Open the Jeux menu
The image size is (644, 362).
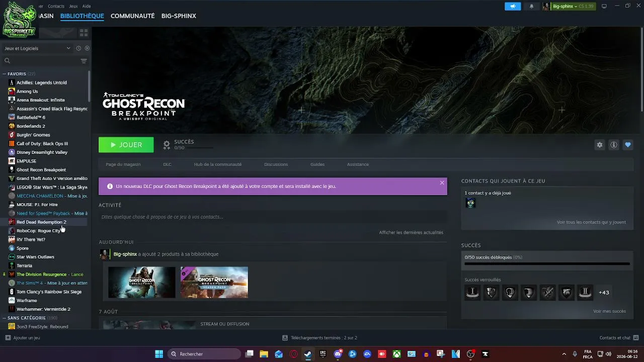point(73,6)
